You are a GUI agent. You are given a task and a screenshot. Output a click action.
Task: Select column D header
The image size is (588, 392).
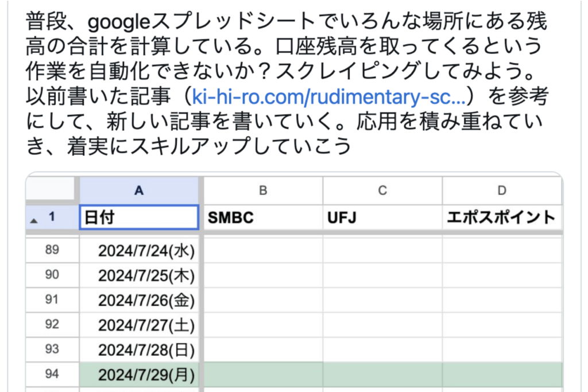tap(502, 191)
